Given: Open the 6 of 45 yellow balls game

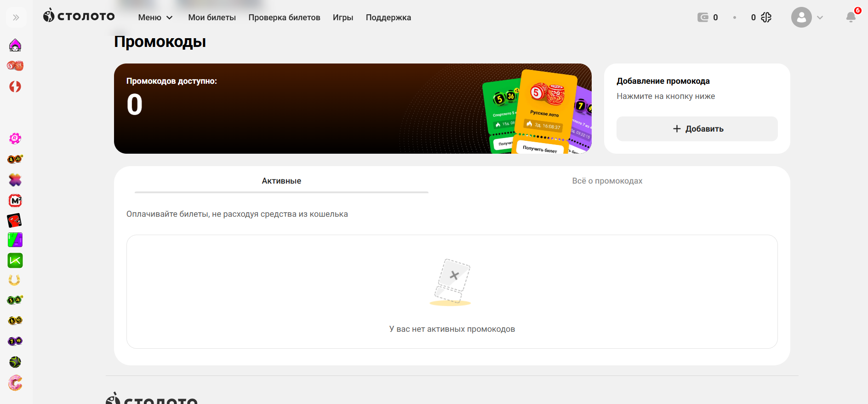Looking at the screenshot, I should coord(15,320).
